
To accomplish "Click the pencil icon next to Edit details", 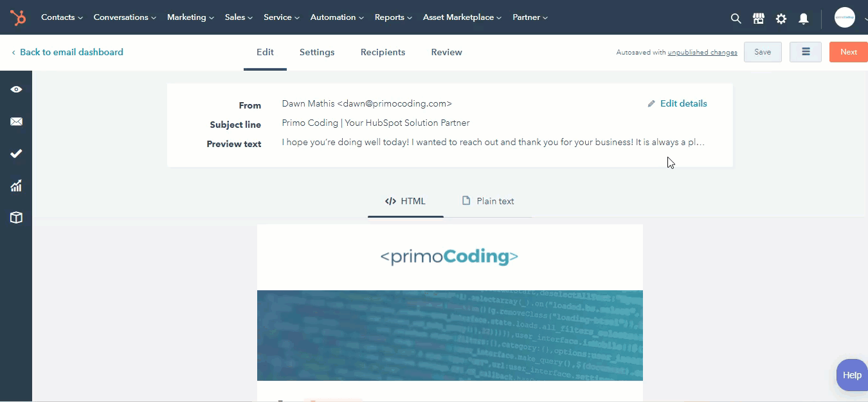I will [651, 103].
